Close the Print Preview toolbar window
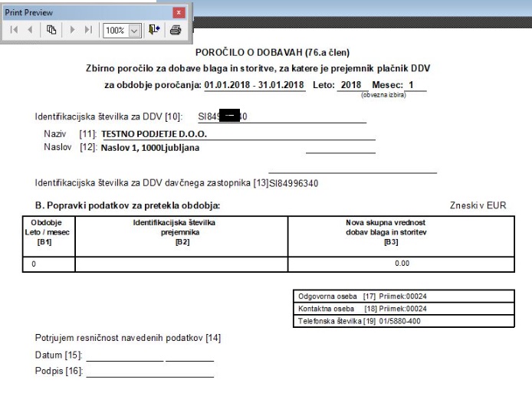The image size is (532, 416). pyautogui.click(x=179, y=12)
